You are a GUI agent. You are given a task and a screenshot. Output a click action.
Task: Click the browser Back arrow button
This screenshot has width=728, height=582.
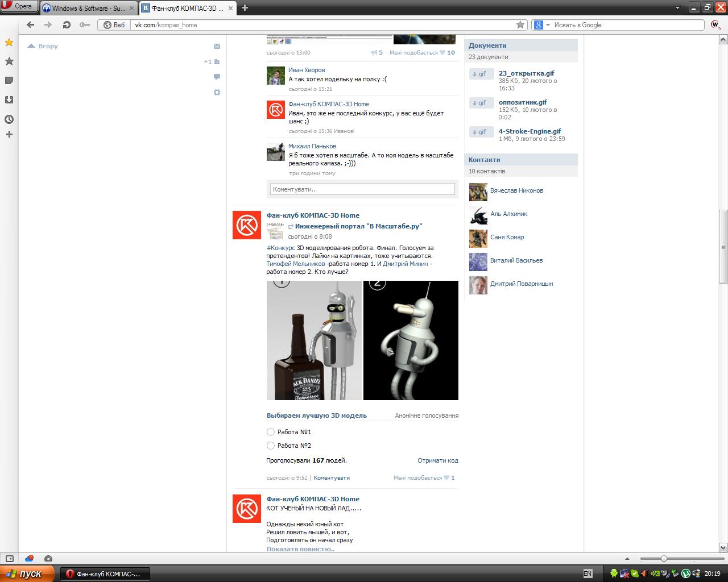31,24
